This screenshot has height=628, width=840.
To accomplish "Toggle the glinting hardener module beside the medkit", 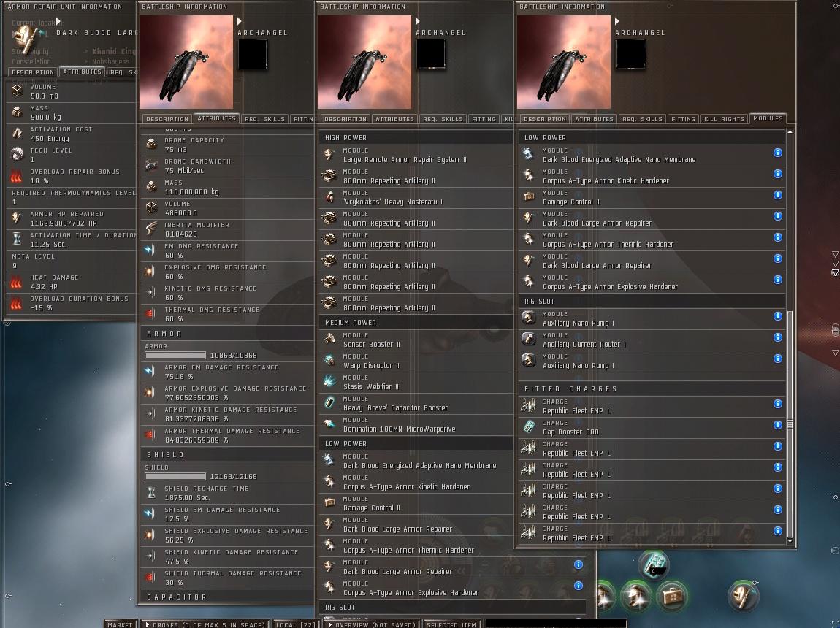I will (x=635, y=596).
